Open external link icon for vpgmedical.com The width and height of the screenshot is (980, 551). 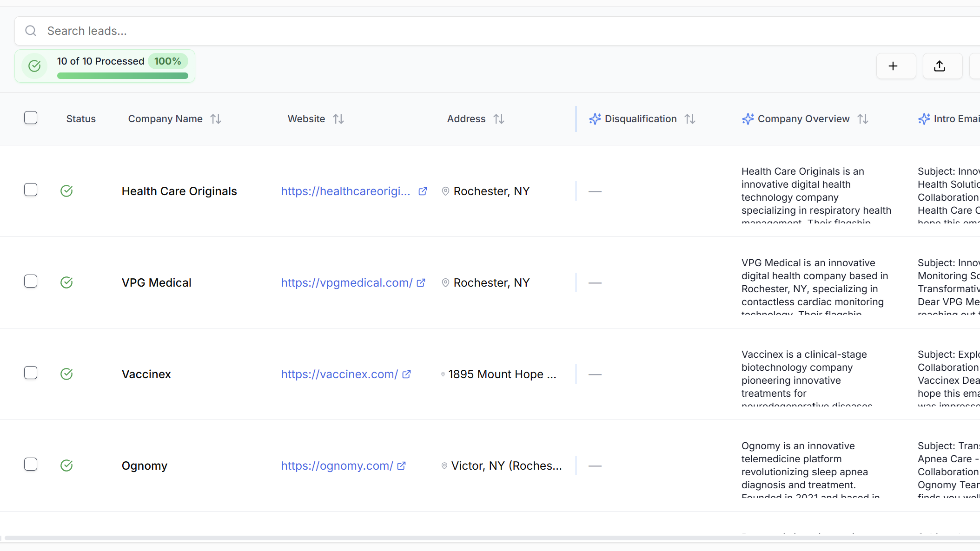421,283
